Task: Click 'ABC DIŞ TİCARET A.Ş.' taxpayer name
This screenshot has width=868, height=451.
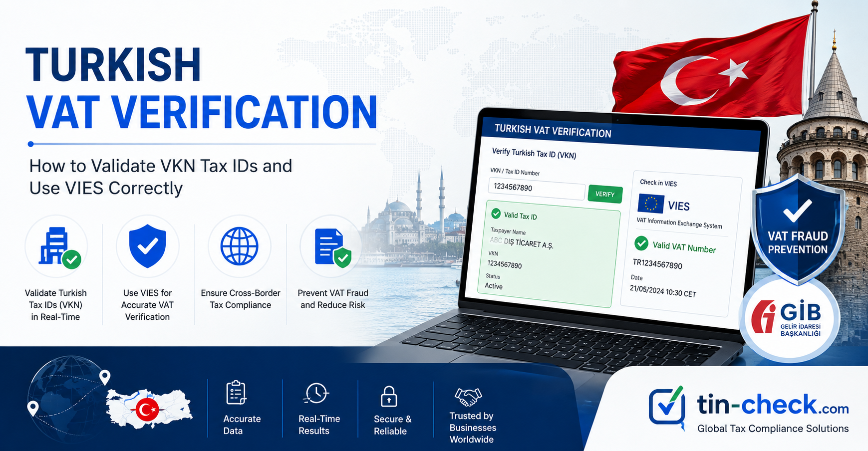Action: (x=521, y=242)
